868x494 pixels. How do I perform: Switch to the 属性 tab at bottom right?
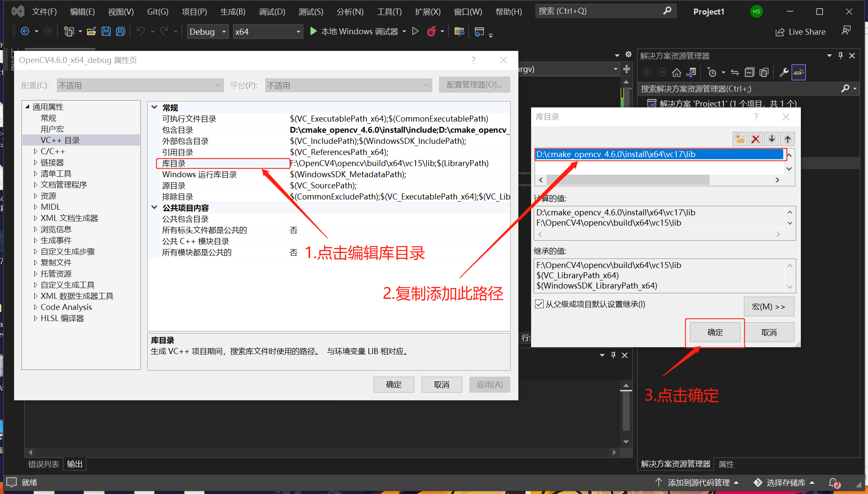click(726, 464)
